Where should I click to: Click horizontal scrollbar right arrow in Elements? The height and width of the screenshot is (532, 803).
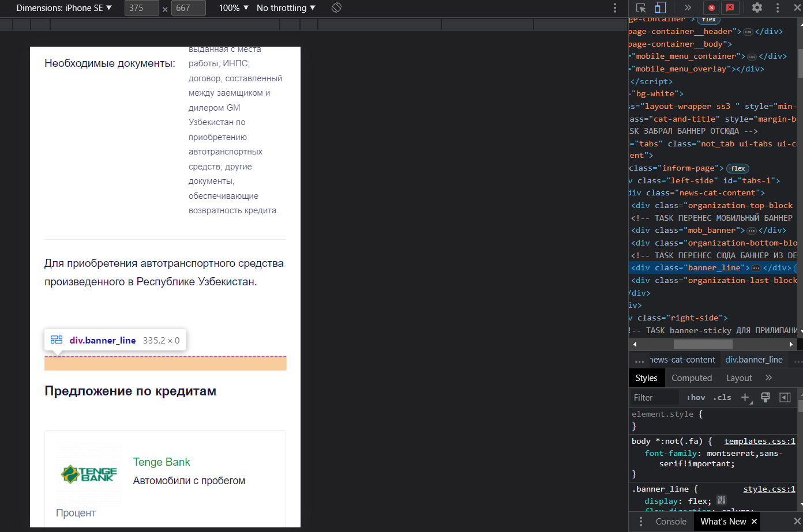(x=791, y=344)
